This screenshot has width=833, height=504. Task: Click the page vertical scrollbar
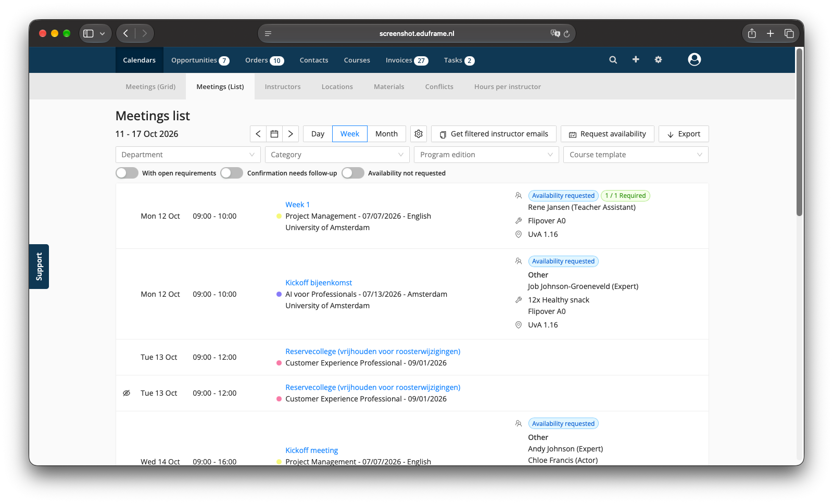799,132
